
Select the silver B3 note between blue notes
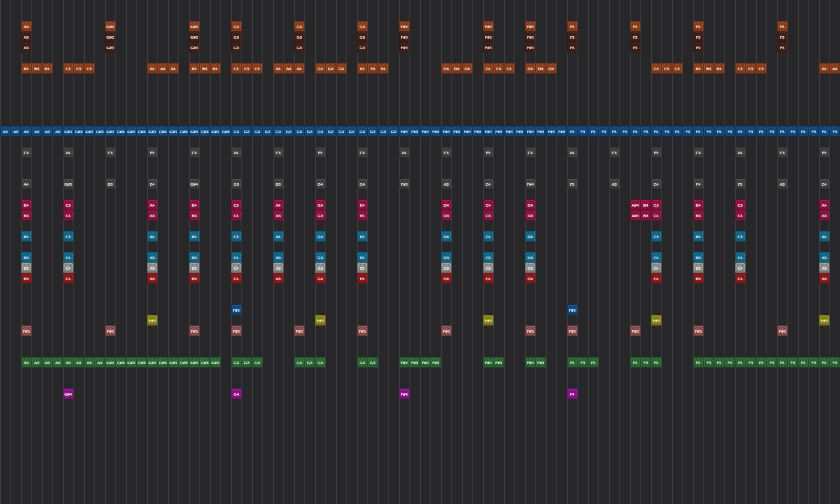click(26, 268)
